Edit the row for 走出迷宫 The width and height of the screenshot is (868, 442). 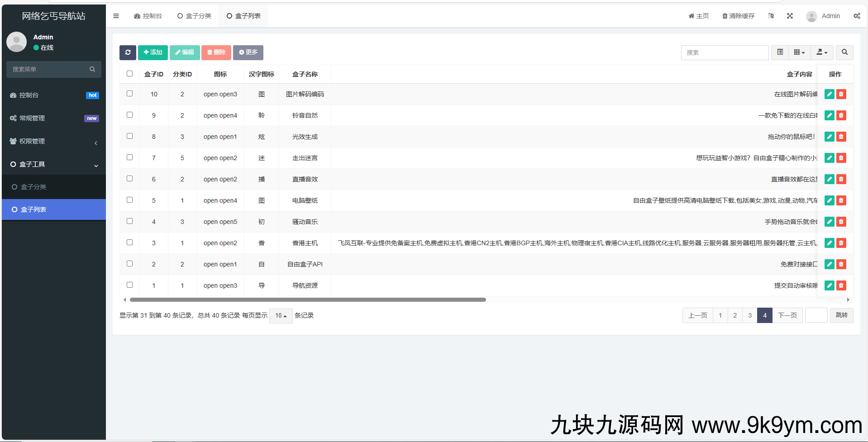[x=829, y=158]
